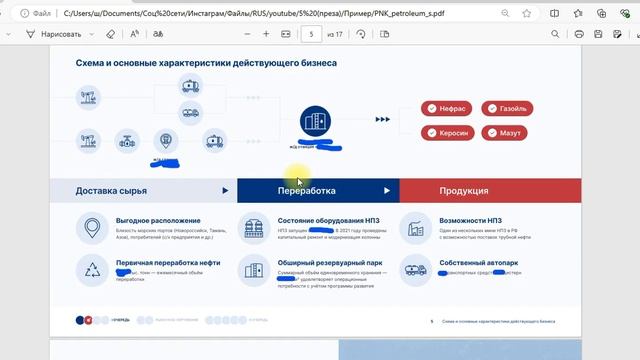640x360 pixels.
Task: Click the Файл site info icon
Action: (24, 13)
